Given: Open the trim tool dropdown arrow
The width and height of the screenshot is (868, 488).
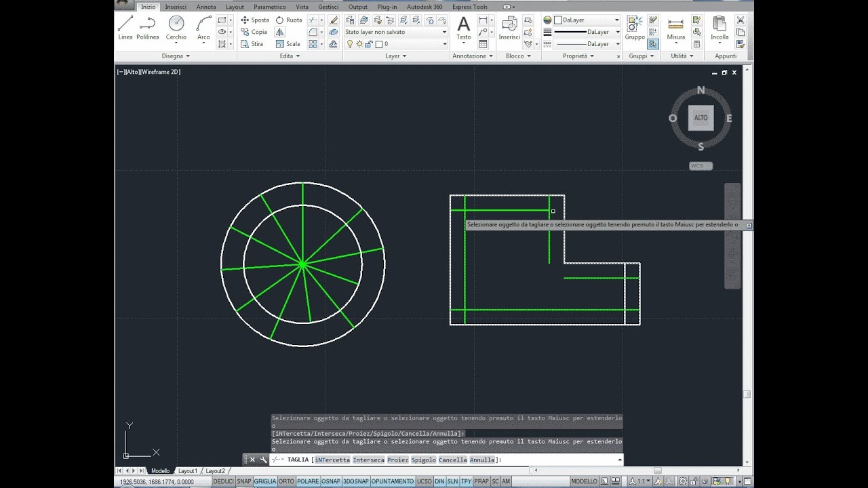Looking at the screenshot, I should (321, 20).
